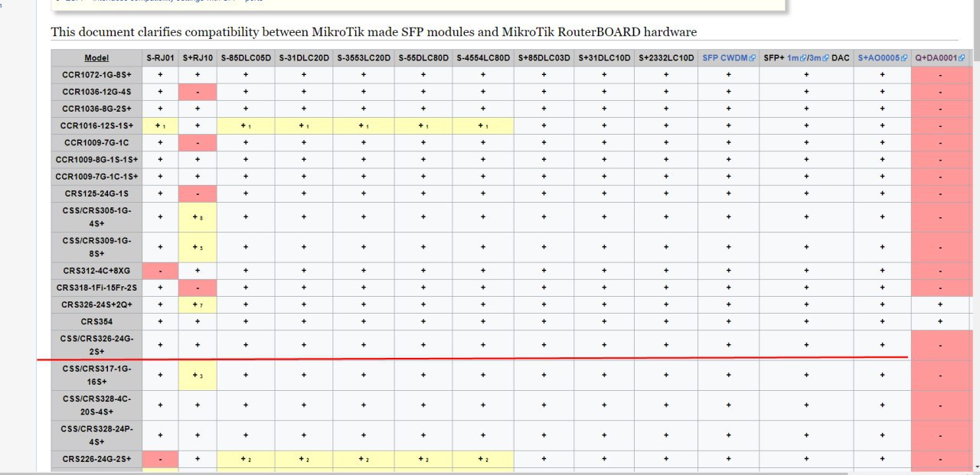Click the CSS/CRS326-24G-2S+ model row label

pos(96,345)
